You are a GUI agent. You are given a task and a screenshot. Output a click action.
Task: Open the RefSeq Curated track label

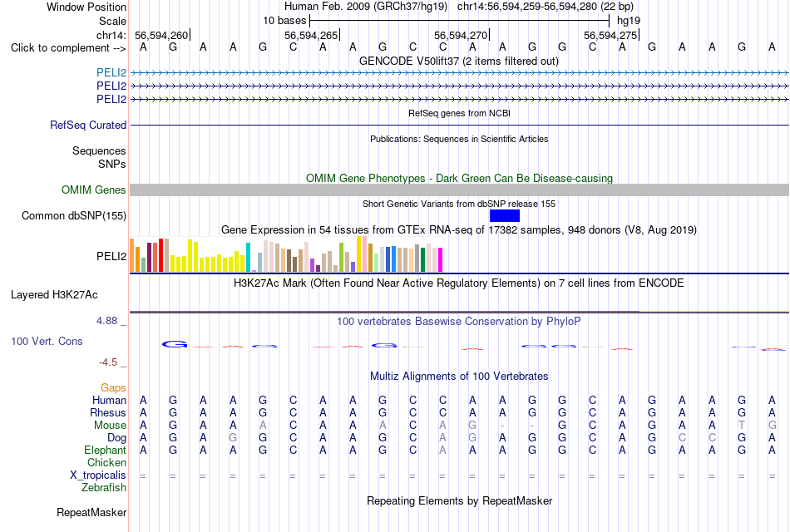click(x=88, y=125)
